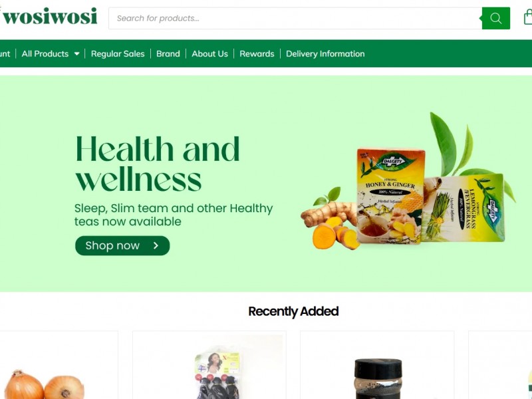Focus the Search for products field
Image resolution: width=532 pixels, height=399 pixels.
click(295, 19)
